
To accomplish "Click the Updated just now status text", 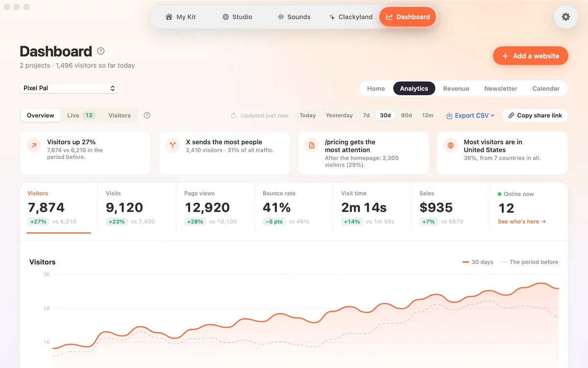I will (x=265, y=116).
